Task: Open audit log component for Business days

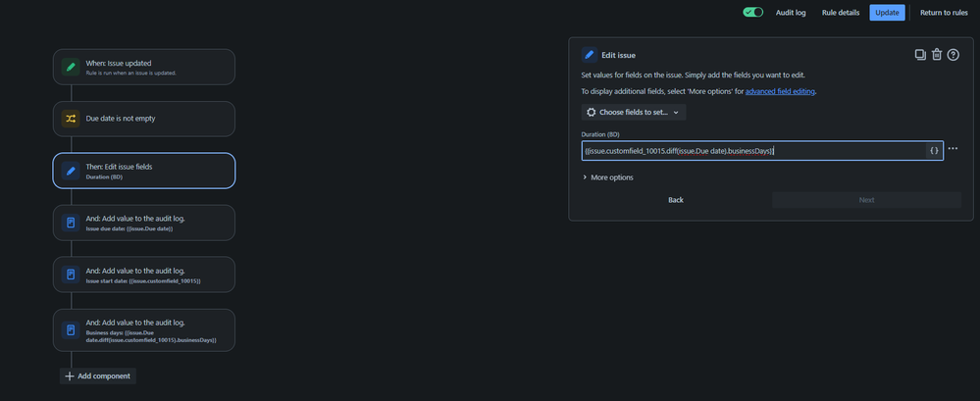Action: 144,329
